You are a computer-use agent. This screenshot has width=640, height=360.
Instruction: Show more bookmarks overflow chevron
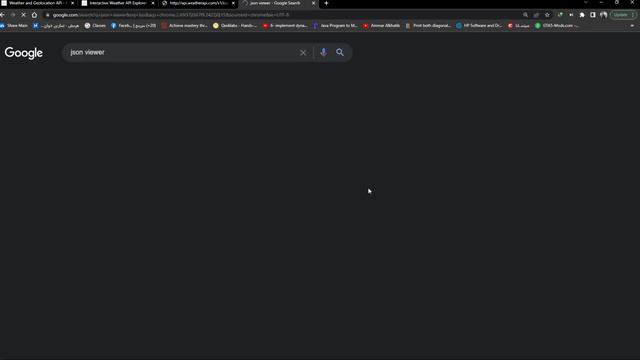pyautogui.click(x=632, y=25)
